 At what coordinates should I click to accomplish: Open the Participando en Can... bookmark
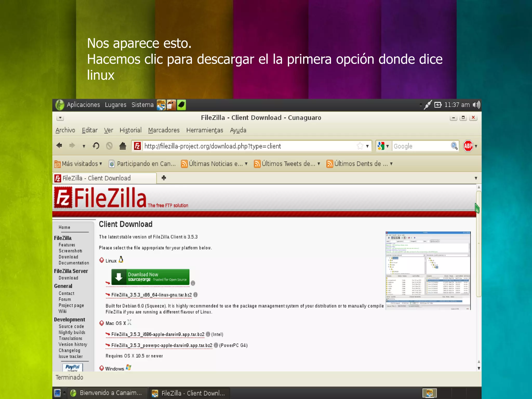[x=142, y=164]
